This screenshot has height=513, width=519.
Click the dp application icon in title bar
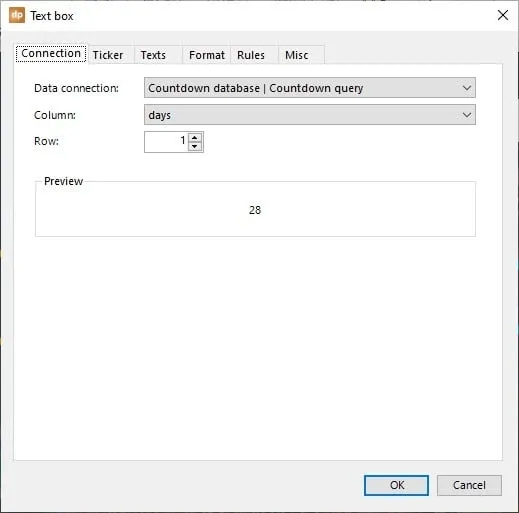click(17, 15)
